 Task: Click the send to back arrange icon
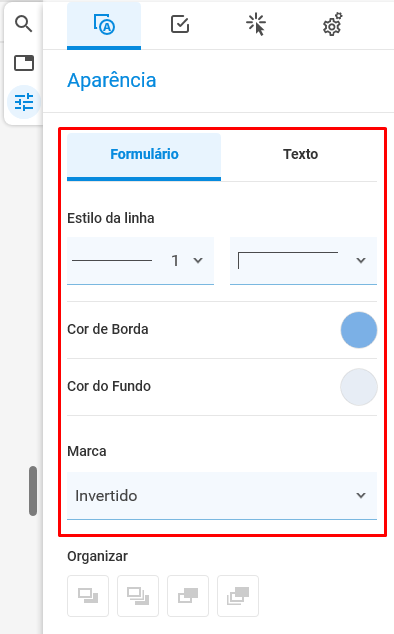[238, 596]
